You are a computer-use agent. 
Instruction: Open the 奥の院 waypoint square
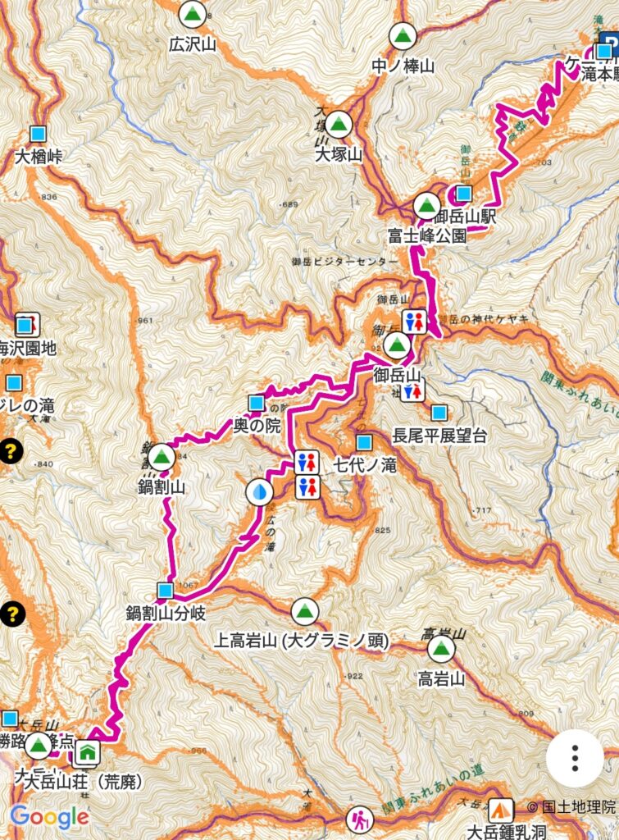(257, 404)
